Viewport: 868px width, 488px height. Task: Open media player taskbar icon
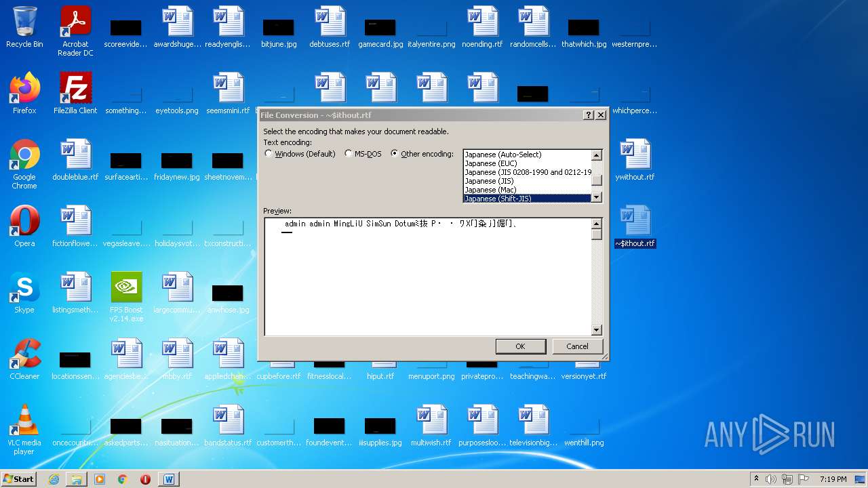tap(100, 479)
